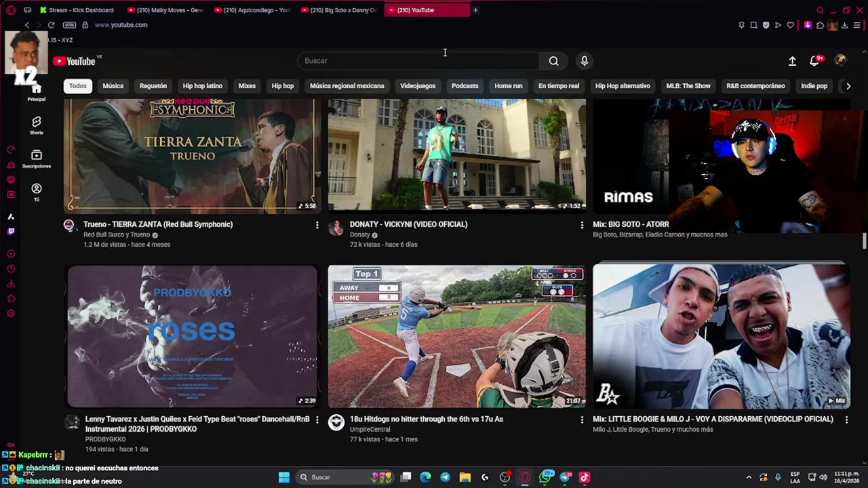This screenshot has height=488, width=868.
Task: Open the Tú sidebar section
Action: pyautogui.click(x=37, y=192)
